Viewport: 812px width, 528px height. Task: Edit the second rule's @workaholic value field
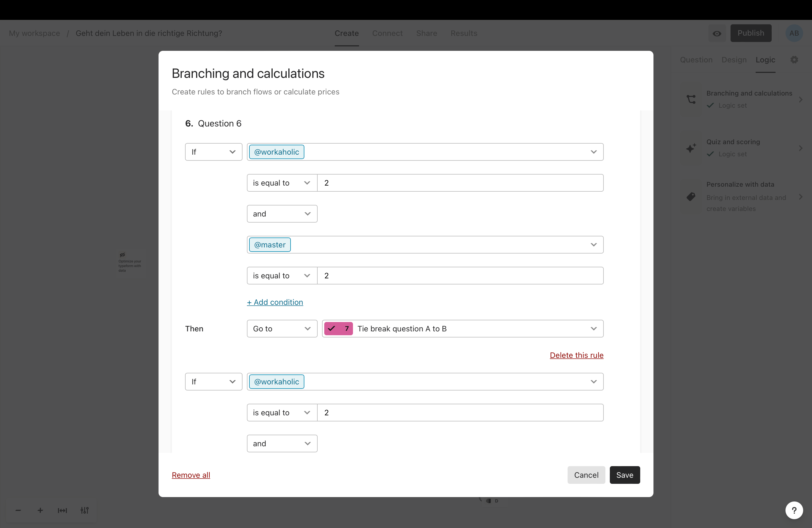[460, 413]
